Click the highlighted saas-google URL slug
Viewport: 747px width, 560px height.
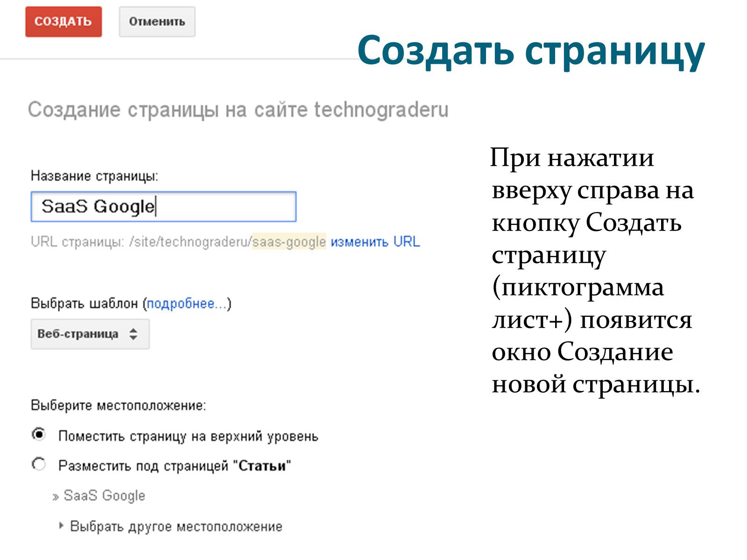pos(289,242)
